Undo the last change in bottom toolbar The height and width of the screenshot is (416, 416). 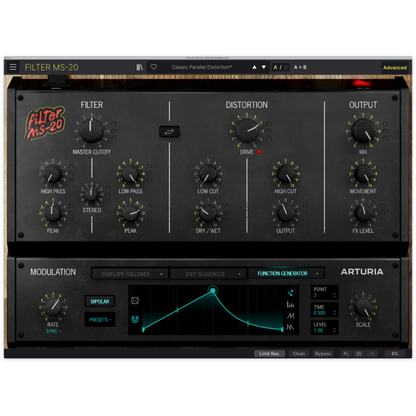coord(346,354)
